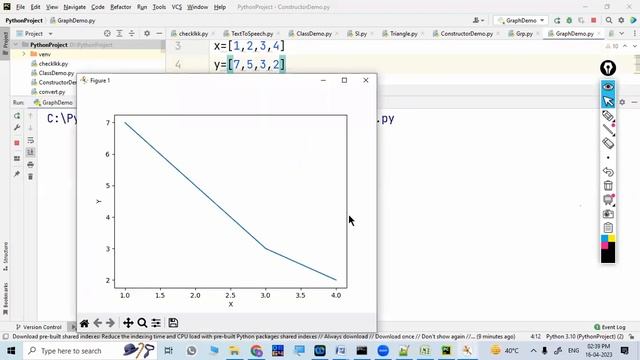
Task: Show the hidden editor tabs dropdown
Action: point(621,33)
